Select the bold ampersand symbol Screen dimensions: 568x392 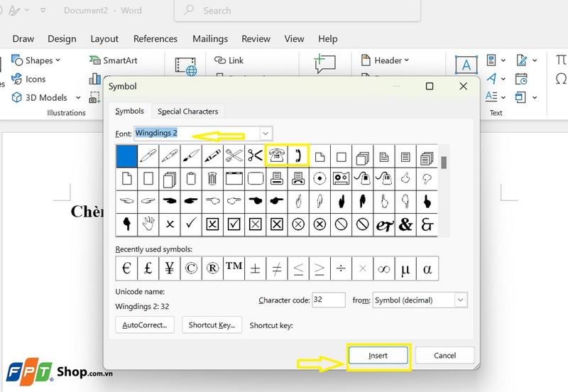[x=405, y=224]
